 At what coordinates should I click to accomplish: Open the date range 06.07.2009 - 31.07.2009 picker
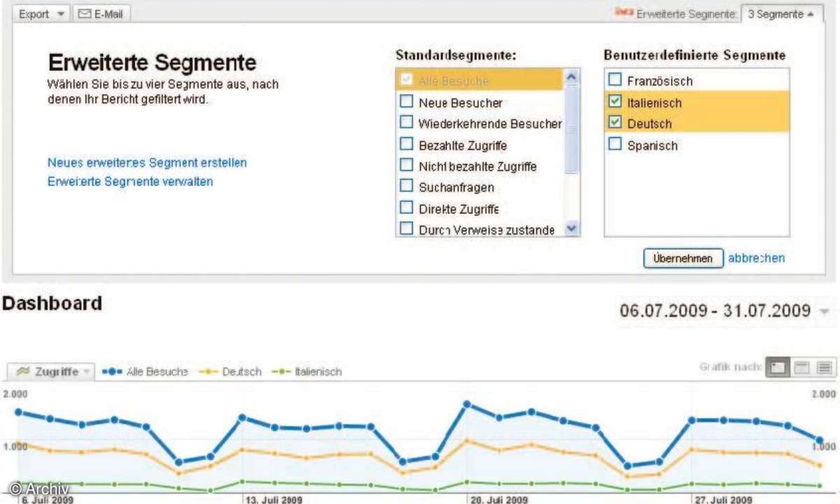(x=724, y=311)
